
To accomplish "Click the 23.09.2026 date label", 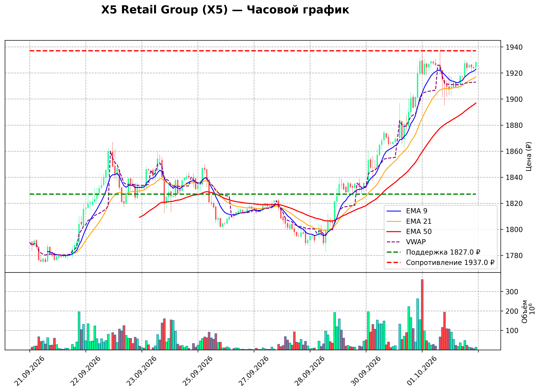I will 141,371.
